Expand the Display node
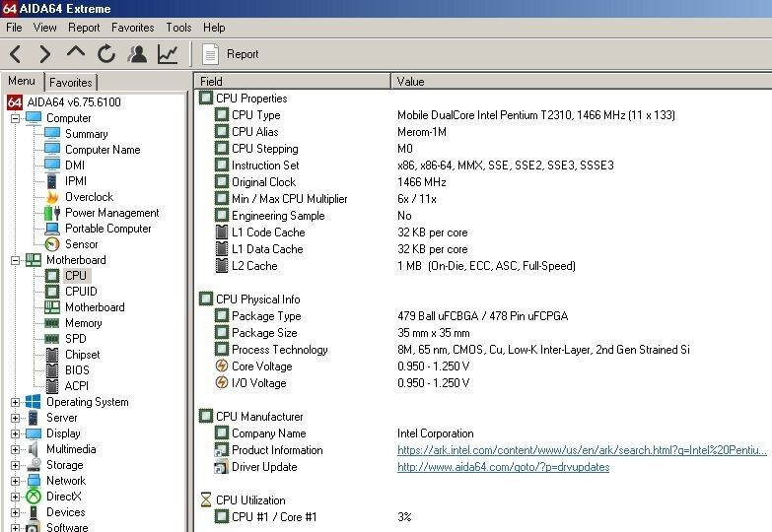This screenshot has width=772, height=532. 15,433
